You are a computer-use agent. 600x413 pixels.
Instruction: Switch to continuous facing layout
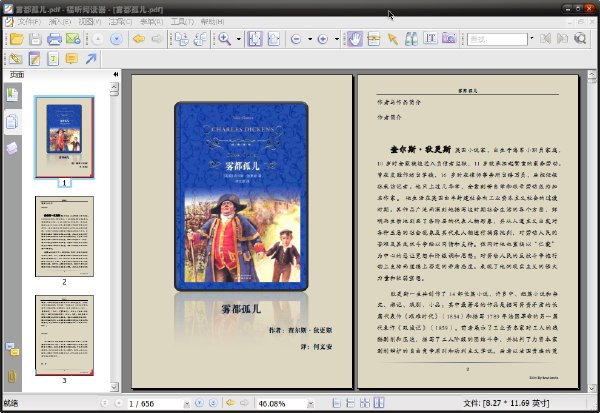click(365, 403)
